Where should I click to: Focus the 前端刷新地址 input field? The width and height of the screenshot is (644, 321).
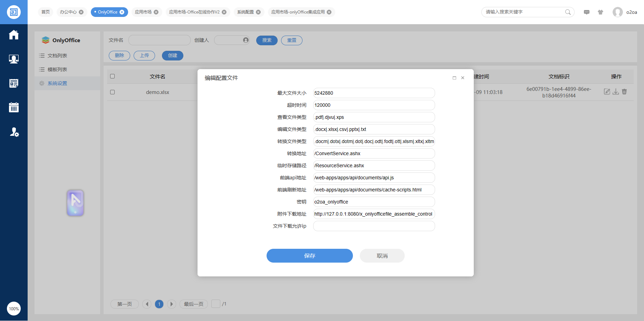(x=374, y=190)
